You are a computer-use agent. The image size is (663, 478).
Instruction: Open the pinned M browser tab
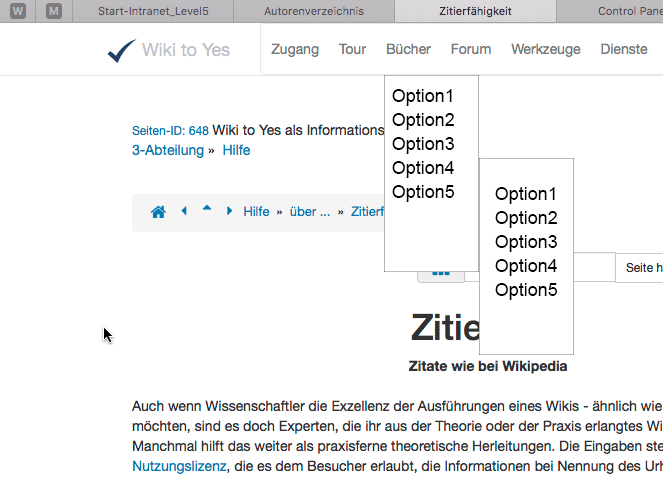53,11
